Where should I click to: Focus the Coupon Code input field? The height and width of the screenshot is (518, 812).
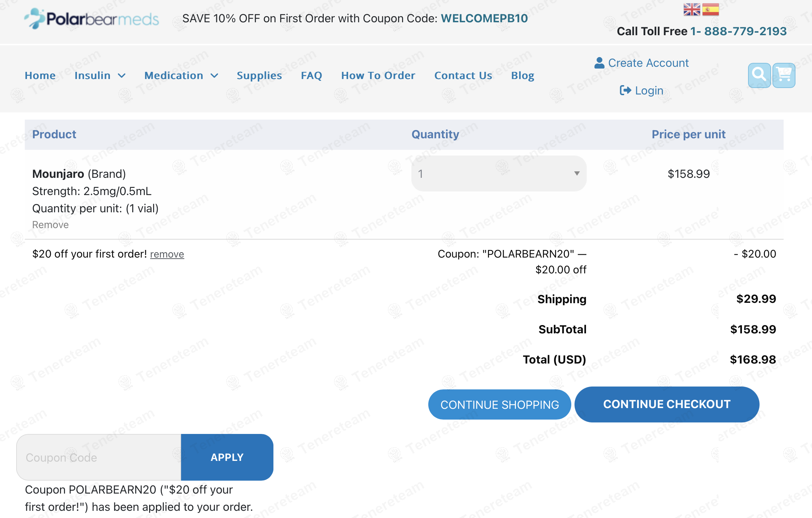pos(99,457)
